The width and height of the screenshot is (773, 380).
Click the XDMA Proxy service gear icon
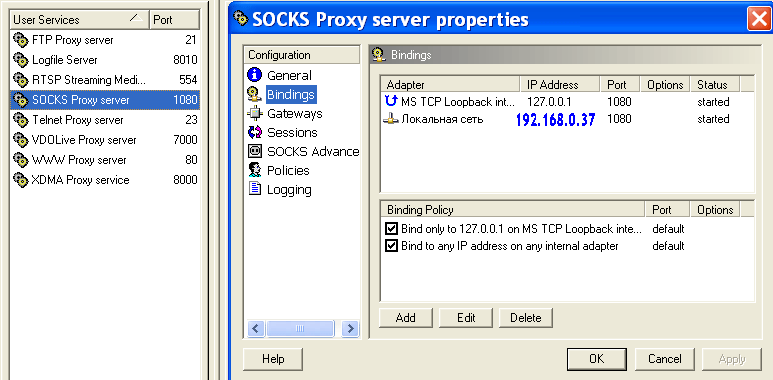tap(21, 180)
